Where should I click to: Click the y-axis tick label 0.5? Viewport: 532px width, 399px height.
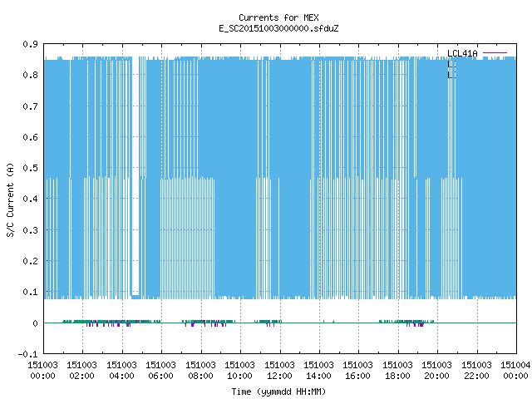pyautogui.click(x=30, y=168)
